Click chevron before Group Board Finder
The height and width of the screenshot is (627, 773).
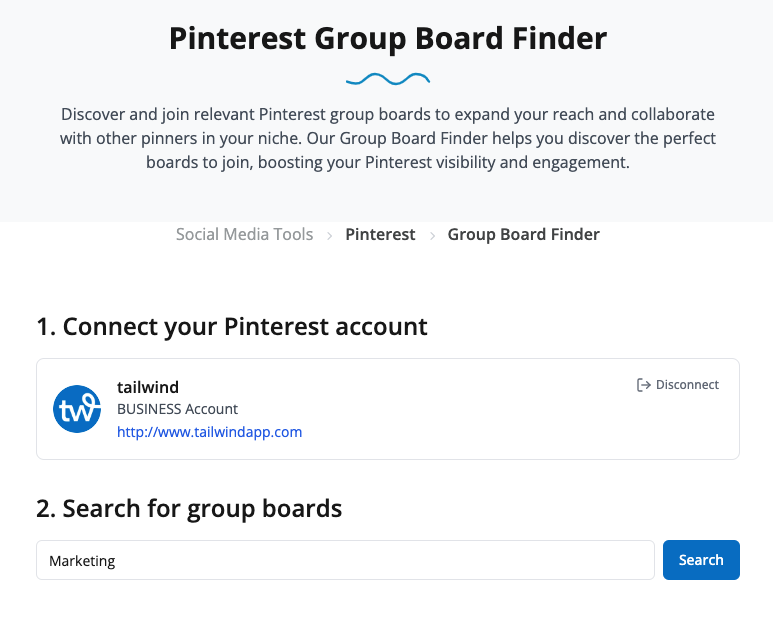coord(432,235)
